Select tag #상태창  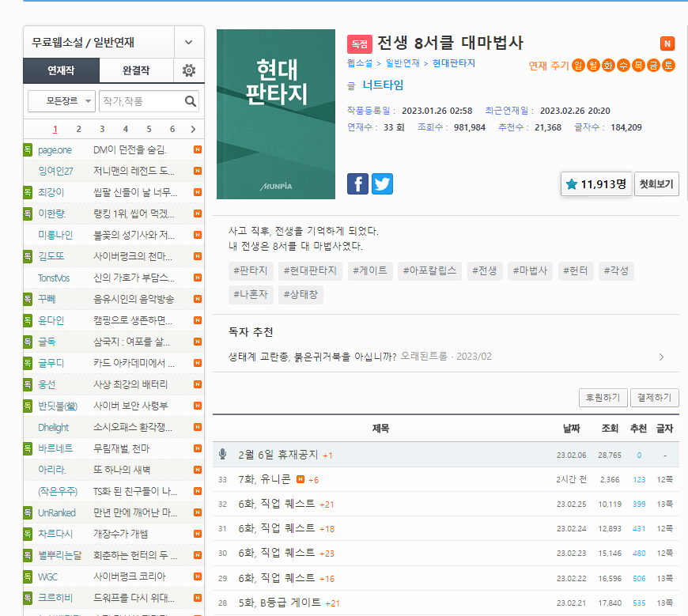tap(301, 294)
